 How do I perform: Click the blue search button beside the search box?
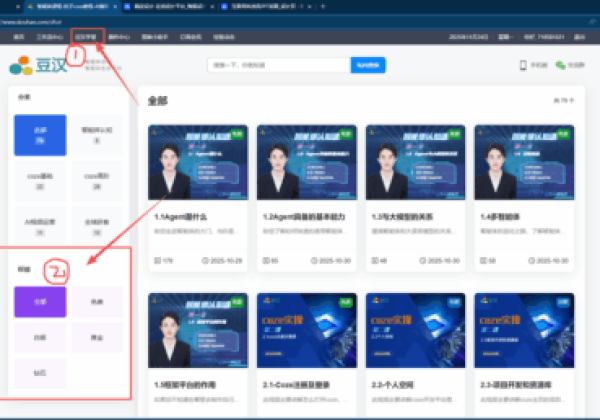coord(368,65)
